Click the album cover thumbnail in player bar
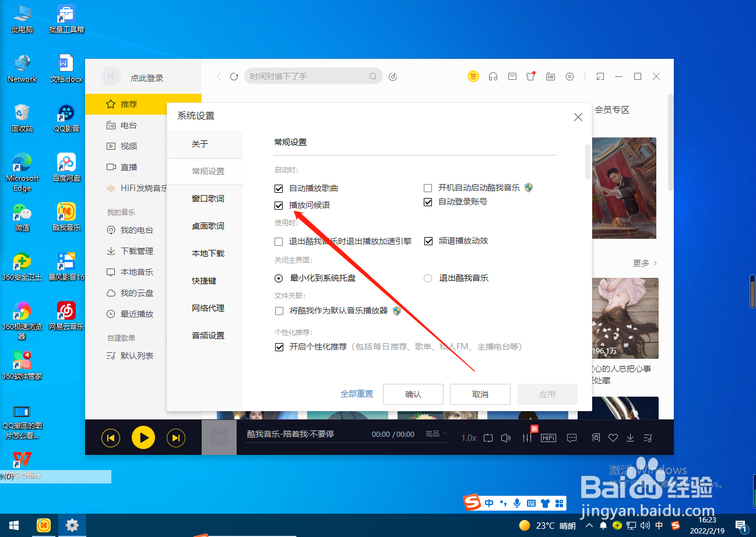 coord(219,437)
